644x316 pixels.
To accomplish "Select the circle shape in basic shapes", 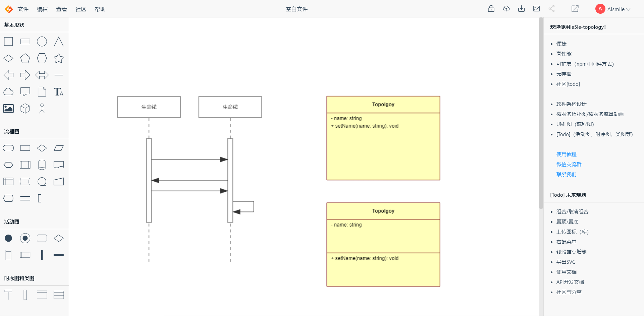I will tap(42, 42).
